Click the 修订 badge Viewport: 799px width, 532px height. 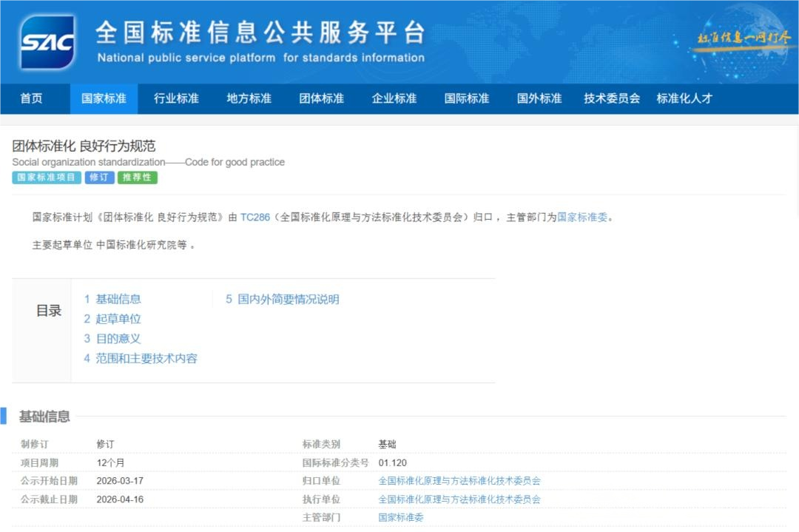click(99, 178)
